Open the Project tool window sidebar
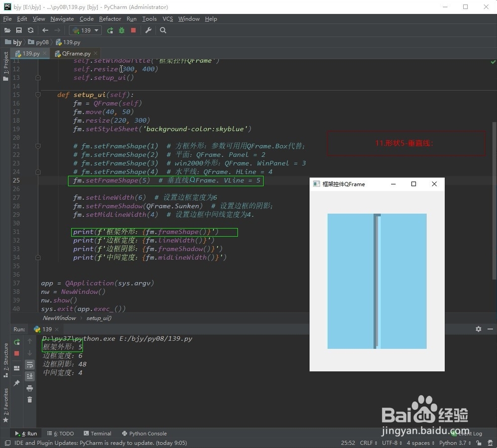Viewport: 497px width, 448px height. coord(5,66)
